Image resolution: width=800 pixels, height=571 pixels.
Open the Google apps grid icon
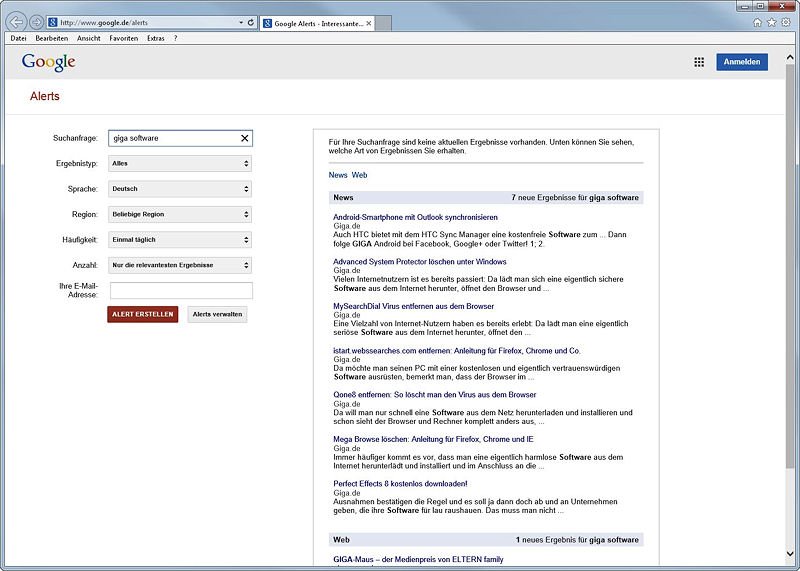coord(699,62)
